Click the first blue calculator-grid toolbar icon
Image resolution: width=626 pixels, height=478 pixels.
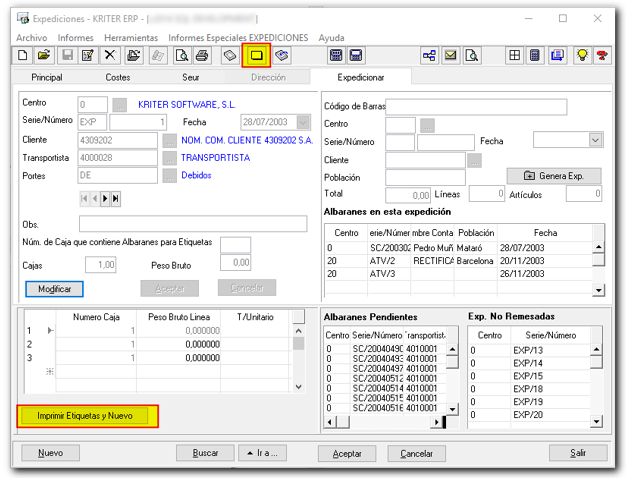336,56
